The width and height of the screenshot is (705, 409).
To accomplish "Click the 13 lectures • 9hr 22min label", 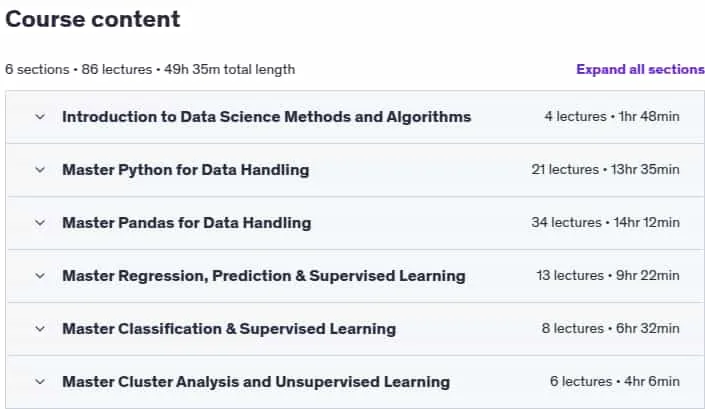I will click(608, 276).
